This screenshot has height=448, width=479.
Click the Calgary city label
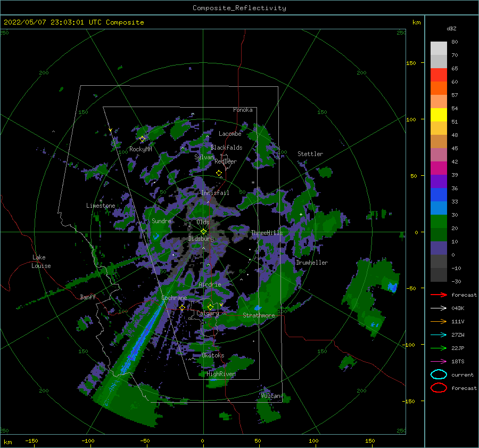coord(208,313)
